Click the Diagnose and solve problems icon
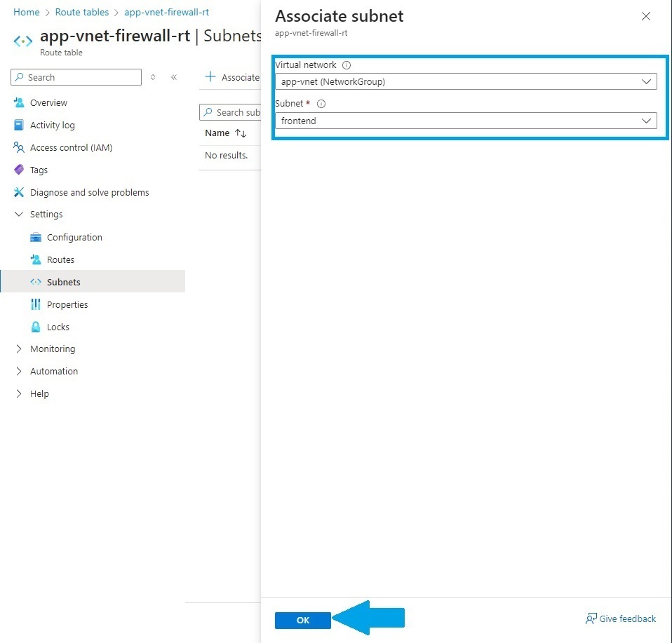Image resolution: width=672 pixels, height=643 pixels. 19,193
